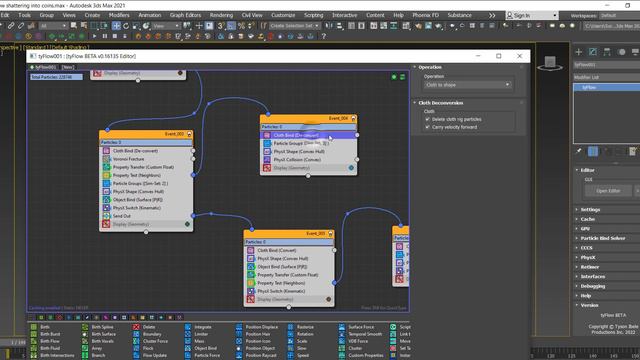This screenshot has height=360, width=640.
Task: Pick the Birth Burst operator
Action: click(46, 334)
